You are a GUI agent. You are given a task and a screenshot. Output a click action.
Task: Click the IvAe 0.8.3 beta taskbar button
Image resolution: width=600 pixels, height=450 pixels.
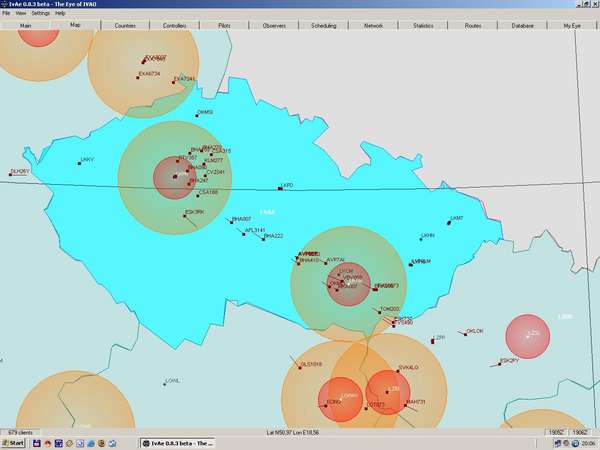pos(177,443)
